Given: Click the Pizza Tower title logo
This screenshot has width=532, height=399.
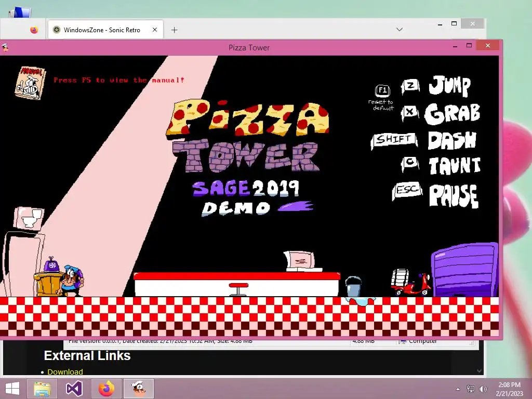Looking at the screenshot, I should click(248, 136).
